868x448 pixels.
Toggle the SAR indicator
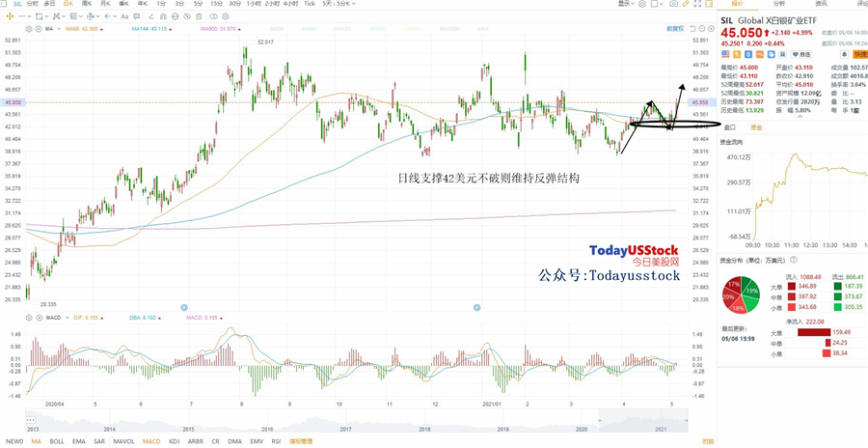click(x=99, y=441)
